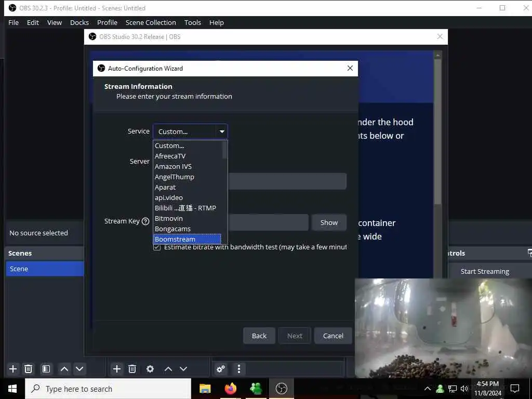Viewport: 532px width, 399px height.
Task: Remove selected scene with trash icon
Action: pyautogui.click(x=29, y=369)
